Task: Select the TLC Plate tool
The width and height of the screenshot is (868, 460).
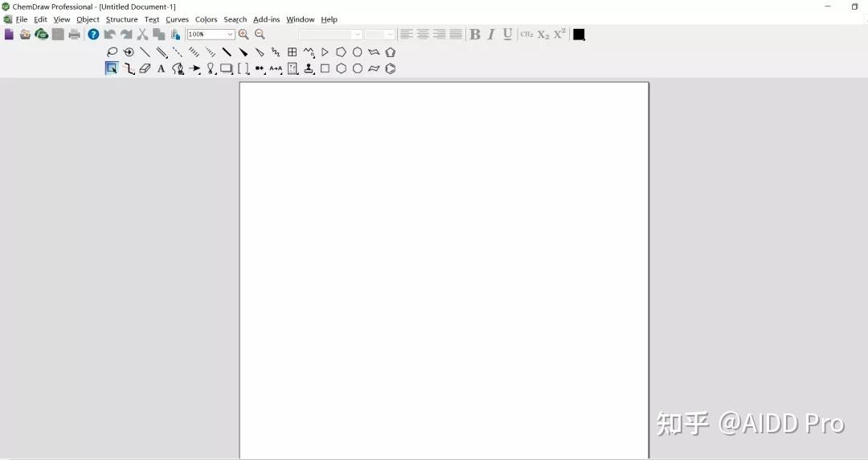Action: [x=293, y=68]
